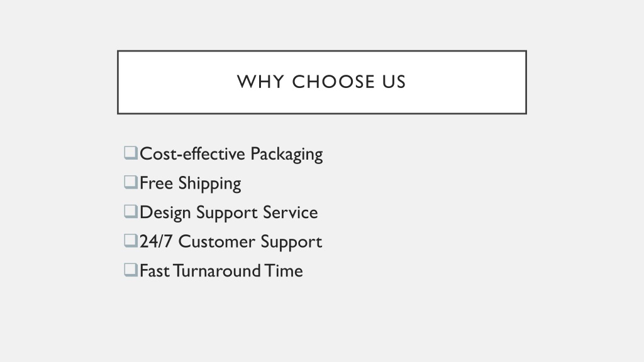Click the word Design in third bullet
The image size is (644, 362).
165,213
